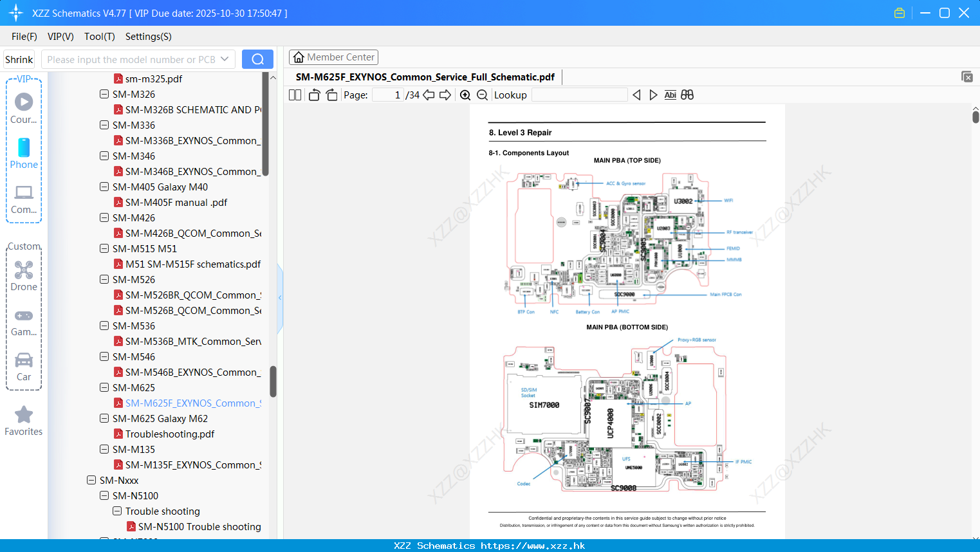Toggle the two-page side-by-side view icon
Screen dimensions: 980x552
295,95
